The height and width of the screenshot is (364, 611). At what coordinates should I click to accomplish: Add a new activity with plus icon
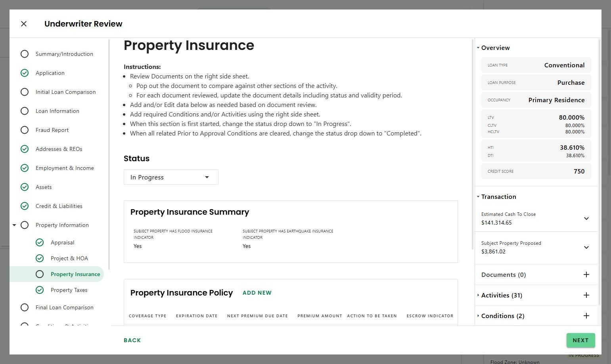tap(586, 295)
